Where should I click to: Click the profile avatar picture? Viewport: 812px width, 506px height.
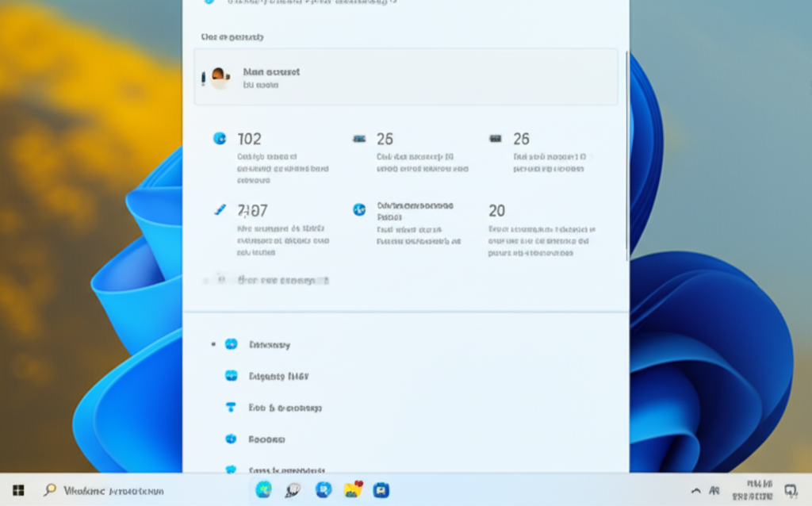point(220,77)
